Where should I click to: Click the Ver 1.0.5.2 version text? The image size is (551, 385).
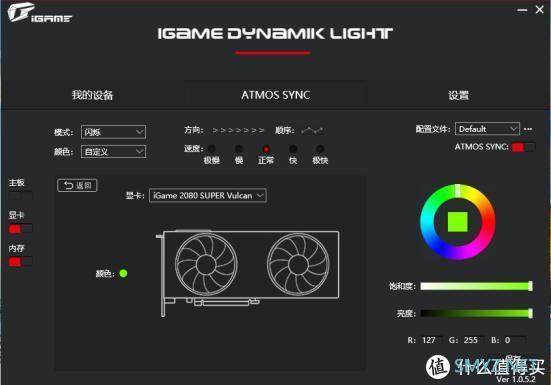tap(516, 379)
